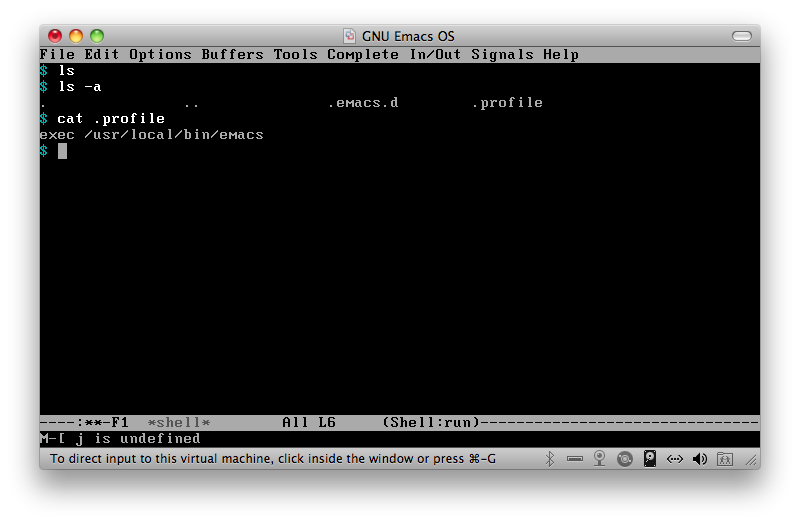Open the Edit menu
The width and height of the screenshot is (800, 524).
coord(102,54)
